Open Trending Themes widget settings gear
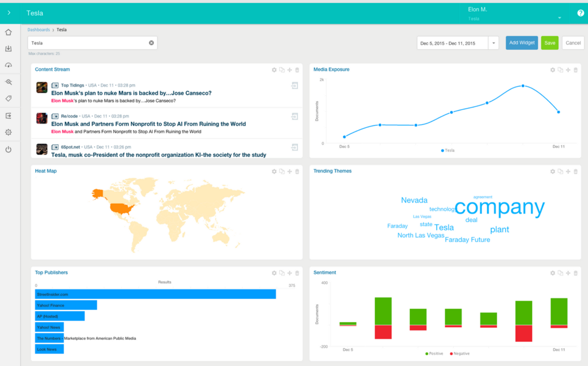The height and width of the screenshot is (366, 588). tap(553, 171)
